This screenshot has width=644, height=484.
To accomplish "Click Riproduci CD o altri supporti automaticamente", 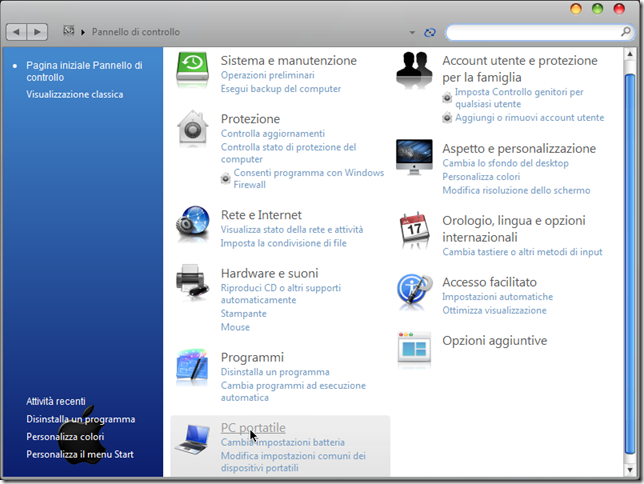I will point(281,294).
